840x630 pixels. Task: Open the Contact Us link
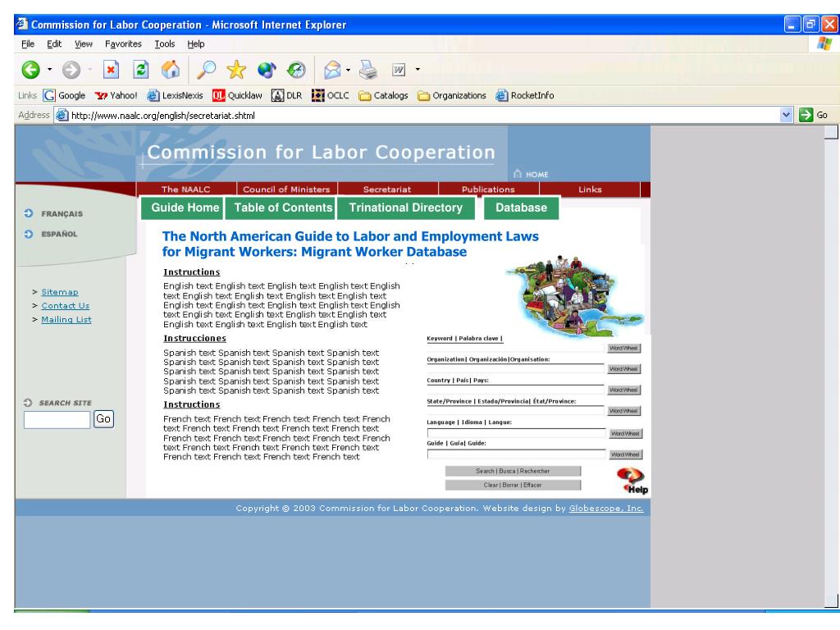click(x=66, y=305)
